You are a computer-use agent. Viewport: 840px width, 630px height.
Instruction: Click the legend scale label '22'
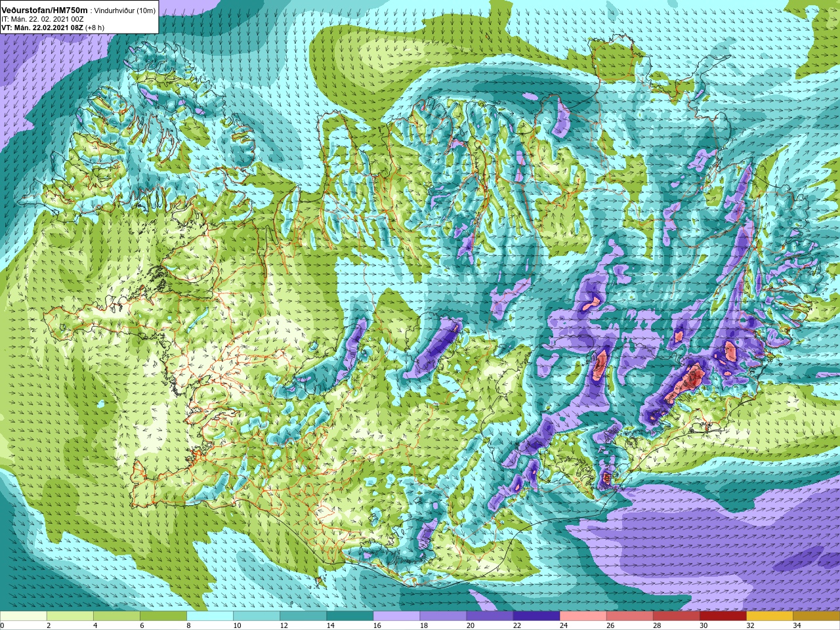click(516, 625)
